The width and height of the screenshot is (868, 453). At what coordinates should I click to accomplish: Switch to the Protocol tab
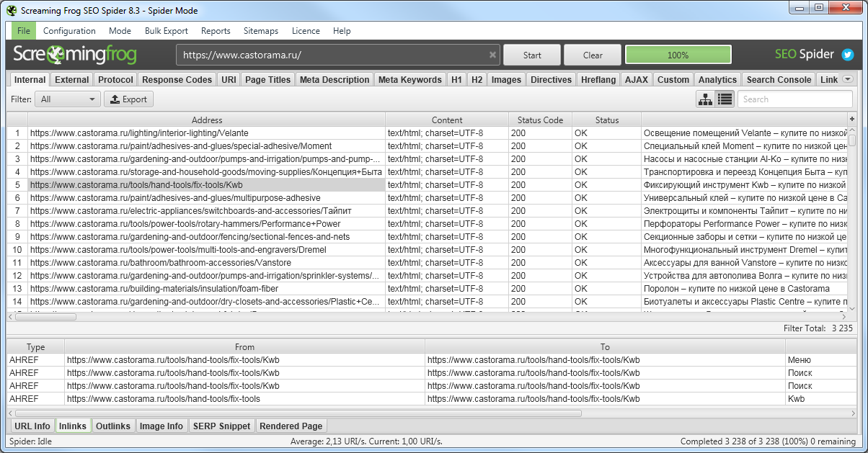click(x=115, y=80)
